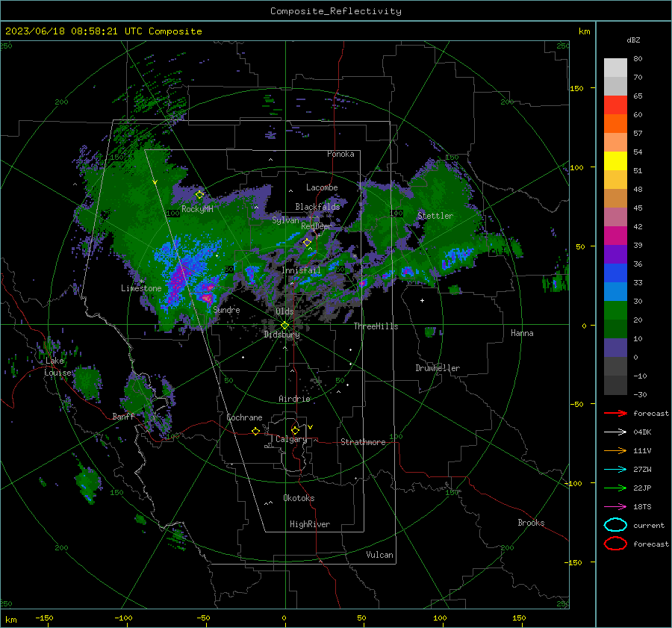Click the Banff town label
The image size is (672, 628).
click(123, 416)
